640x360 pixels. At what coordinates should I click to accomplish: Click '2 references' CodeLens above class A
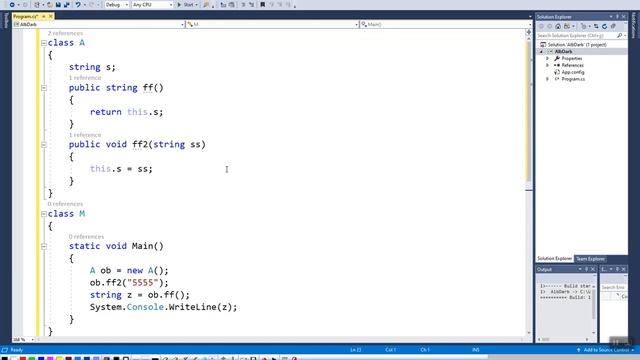click(x=65, y=33)
